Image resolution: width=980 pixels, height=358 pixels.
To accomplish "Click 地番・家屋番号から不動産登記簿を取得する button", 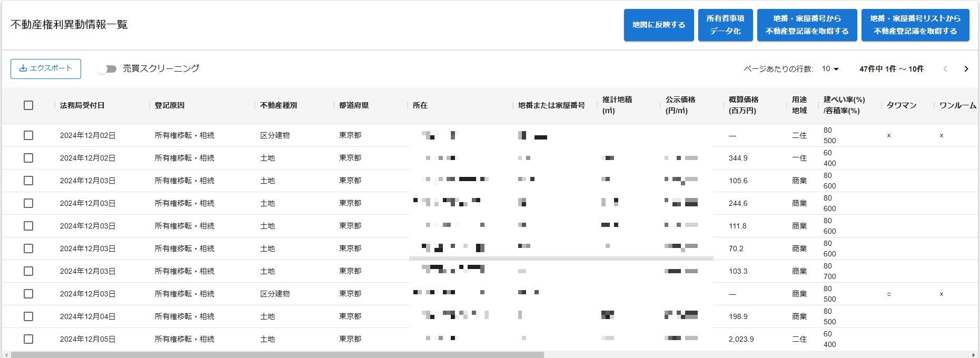I will pyautogui.click(x=807, y=25).
